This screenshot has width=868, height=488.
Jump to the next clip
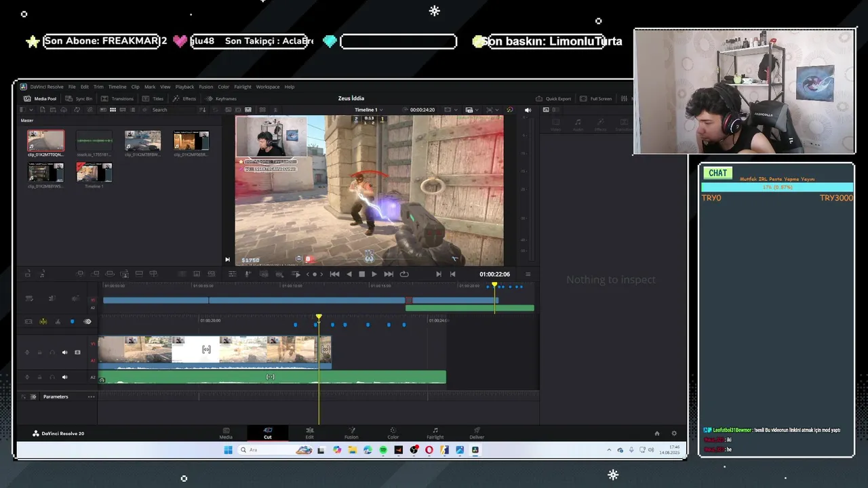tap(389, 274)
